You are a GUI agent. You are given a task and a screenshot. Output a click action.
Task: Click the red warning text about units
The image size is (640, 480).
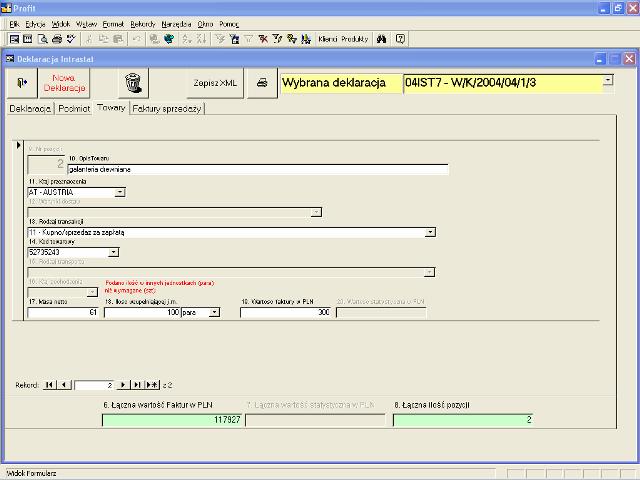[159, 287]
